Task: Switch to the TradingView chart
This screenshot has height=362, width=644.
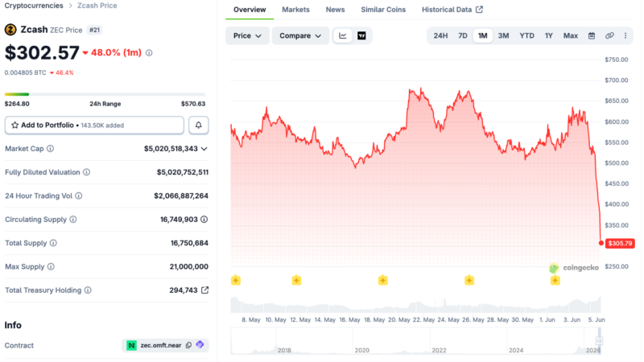Action: tap(361, 35)
